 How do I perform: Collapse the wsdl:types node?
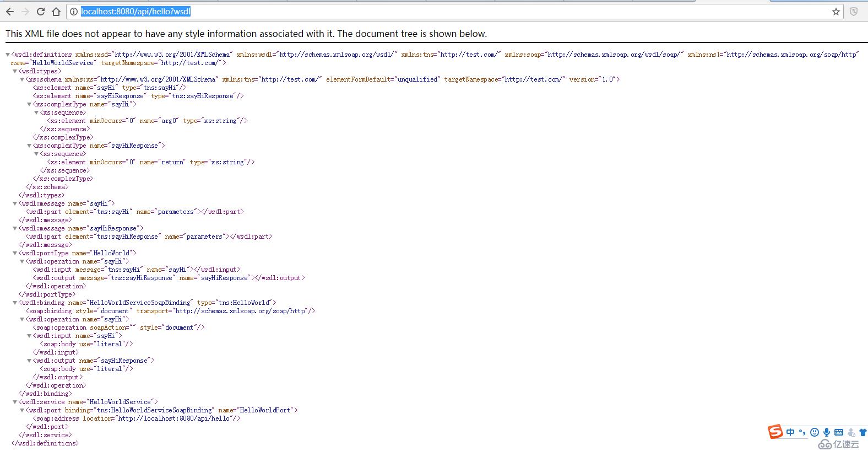tap(15, 71)
